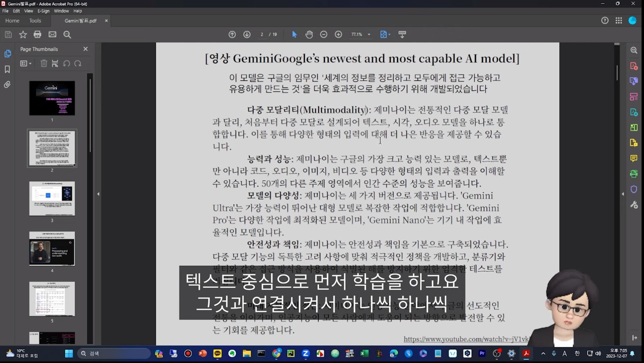Select page 2 thumbnail
Image resolution: width=644 pixels, height=363 pixels.
click(52, 148)
